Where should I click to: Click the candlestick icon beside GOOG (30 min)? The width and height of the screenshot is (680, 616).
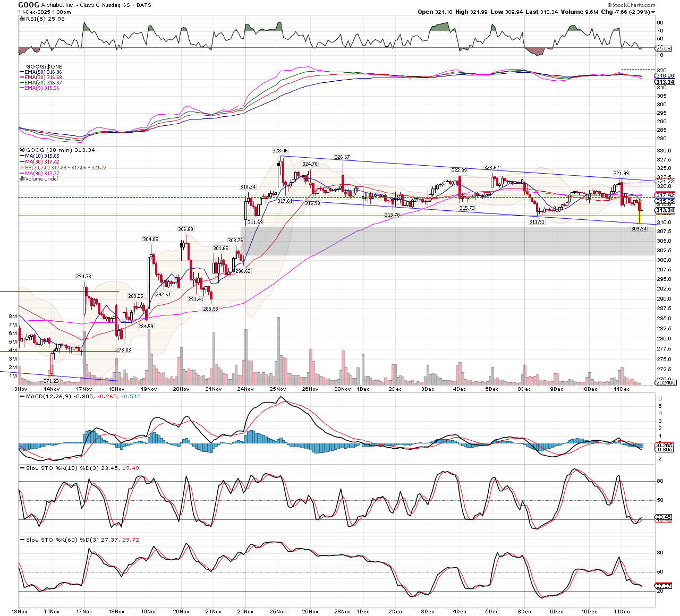pos(22,150)
